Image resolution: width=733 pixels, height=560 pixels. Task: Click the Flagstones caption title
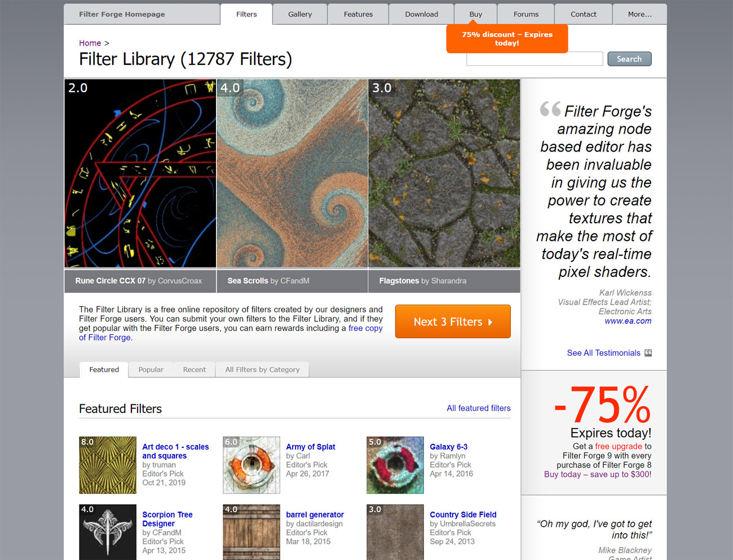click(x=399, y=281)
